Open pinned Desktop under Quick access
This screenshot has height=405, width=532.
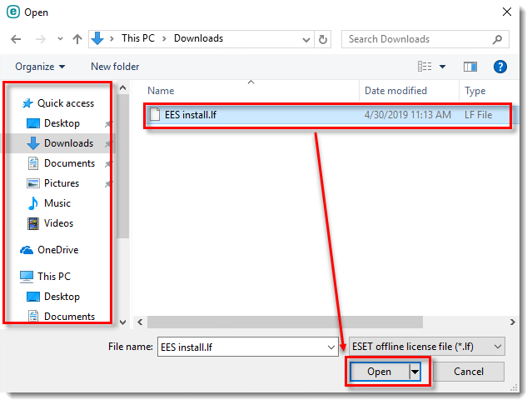(62, 123)
